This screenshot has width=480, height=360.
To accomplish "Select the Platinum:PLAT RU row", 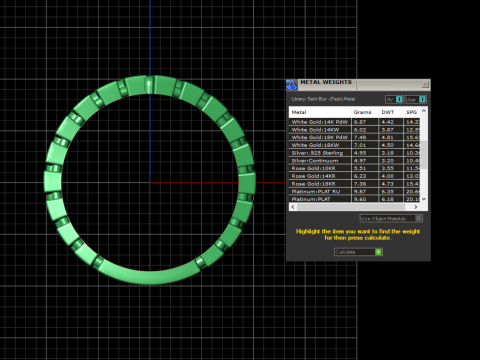I will coord(354,191).
